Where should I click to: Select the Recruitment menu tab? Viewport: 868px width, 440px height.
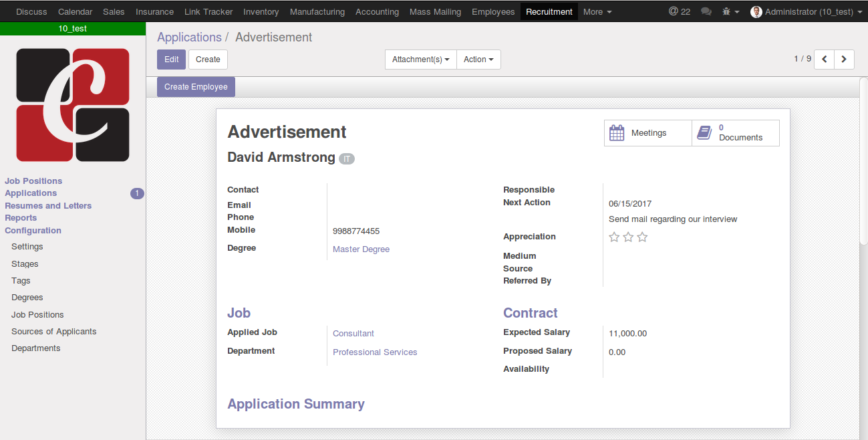tap(549, 12)
